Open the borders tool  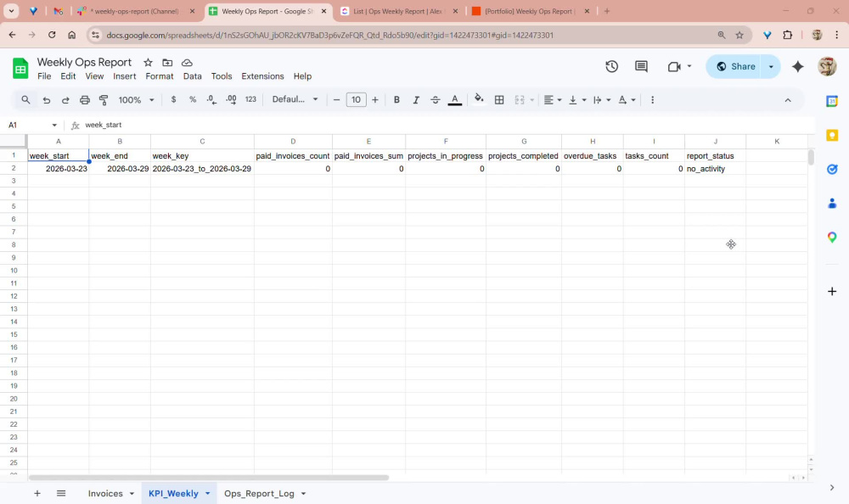coord(499,99)
